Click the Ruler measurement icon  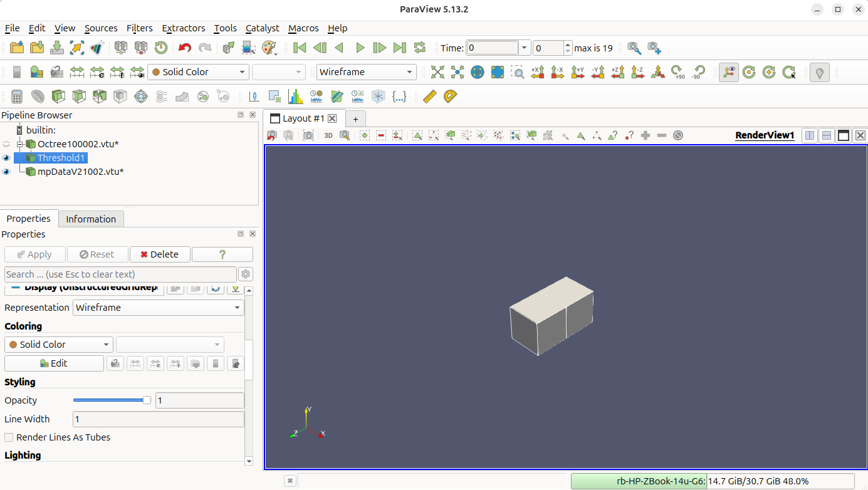[x=429, y=96]
